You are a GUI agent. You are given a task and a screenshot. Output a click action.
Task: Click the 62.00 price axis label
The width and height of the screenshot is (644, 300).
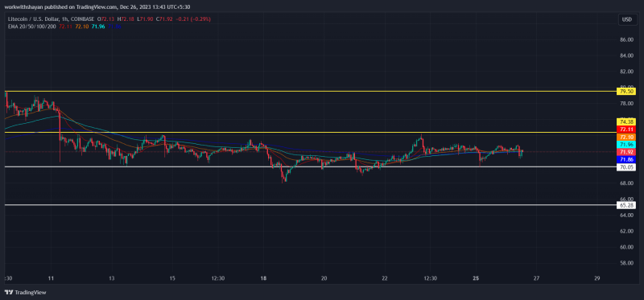click(626, 231)
